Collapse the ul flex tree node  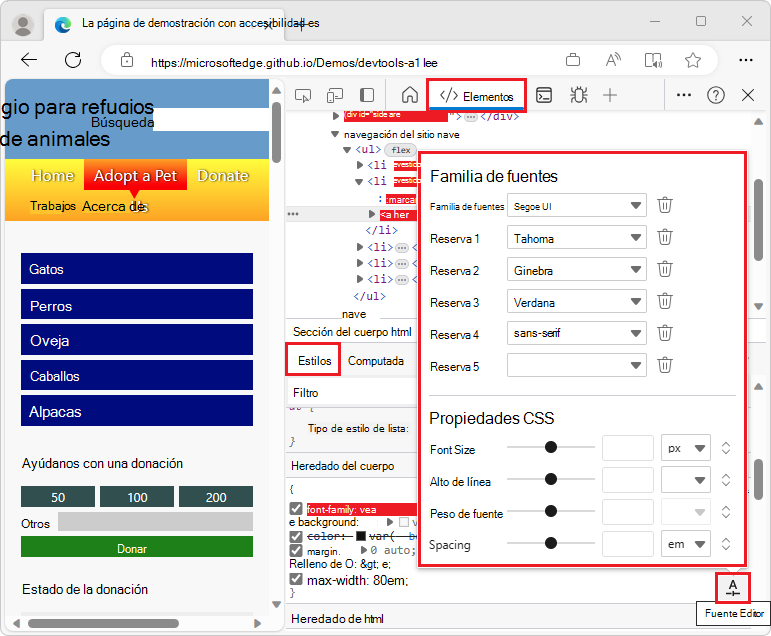coord(347,150)
